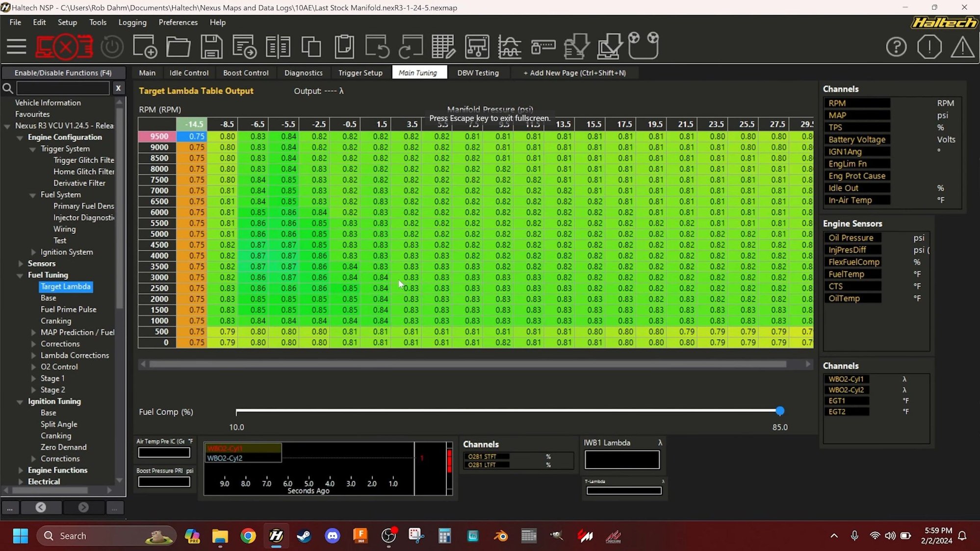Click Enable/Disable Functions (F4) button
Viewport: 980px width, 551px height.
pyautogui.click(x=63, y=73)
